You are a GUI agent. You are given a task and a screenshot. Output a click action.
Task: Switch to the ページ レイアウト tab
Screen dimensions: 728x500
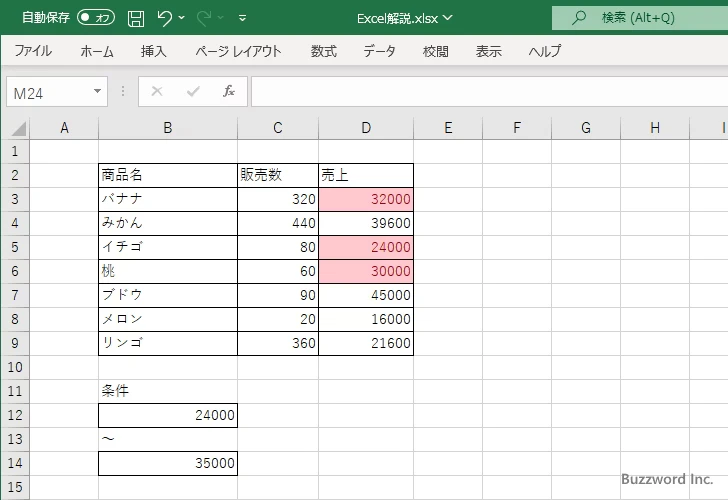click(238, 51)
